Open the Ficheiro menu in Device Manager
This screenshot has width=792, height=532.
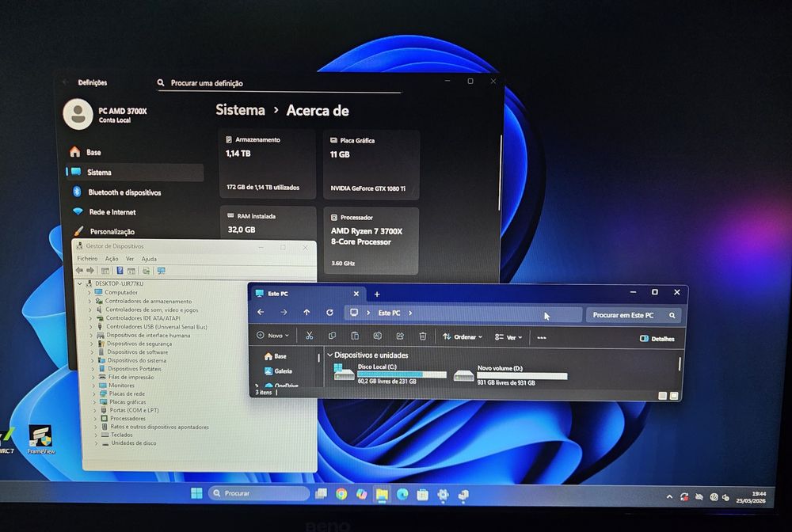point(87,258)
